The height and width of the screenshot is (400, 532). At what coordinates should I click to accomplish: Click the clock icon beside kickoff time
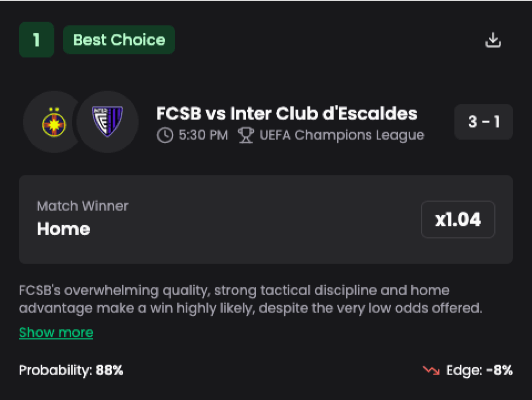coord(165,135)
